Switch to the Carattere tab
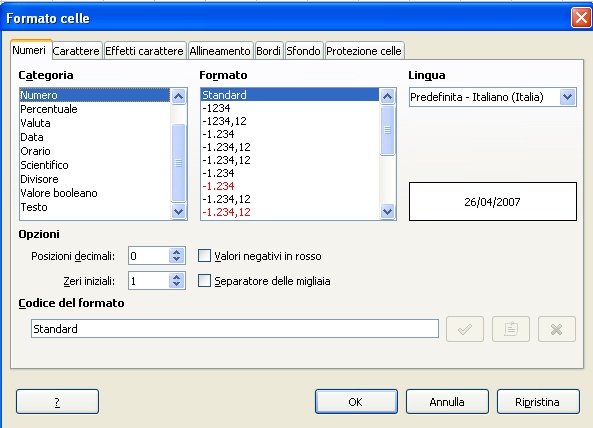This screenshot has width=593, height=428. click(76, 51)
